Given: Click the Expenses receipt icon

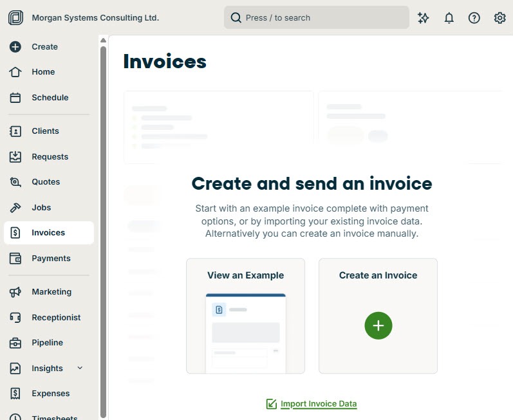Looking at the screenshot, I should point(15,394).
